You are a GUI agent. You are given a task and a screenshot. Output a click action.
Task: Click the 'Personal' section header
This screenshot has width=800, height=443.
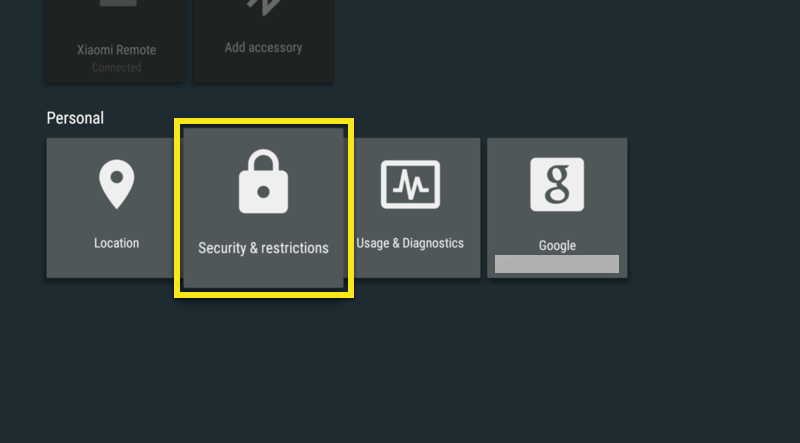tap(75, 118)
